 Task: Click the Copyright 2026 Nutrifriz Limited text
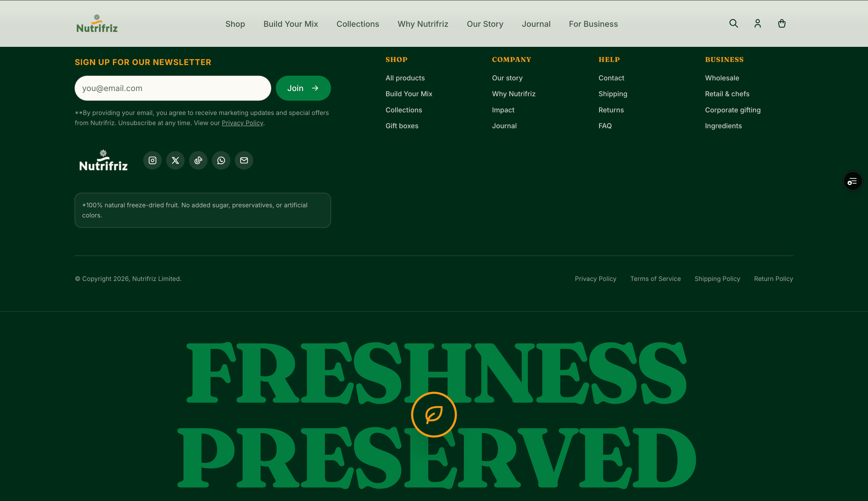tap(128, 279)
